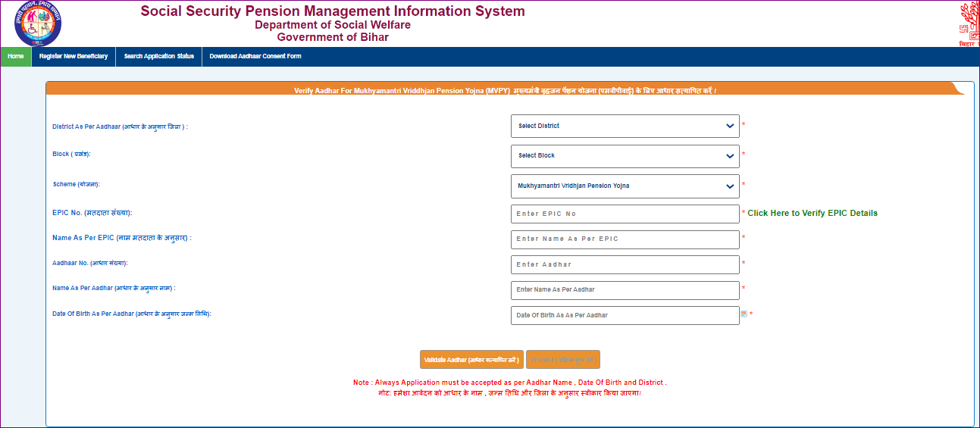Open the Select Block dropdown
The image size is (980, 428).
point(625,156)
